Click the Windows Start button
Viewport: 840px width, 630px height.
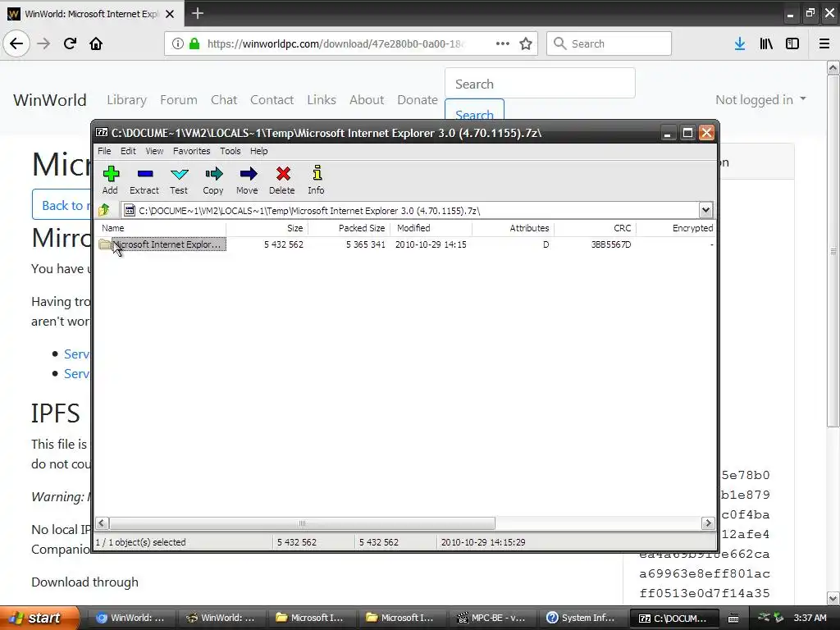(x=39, y=618)
